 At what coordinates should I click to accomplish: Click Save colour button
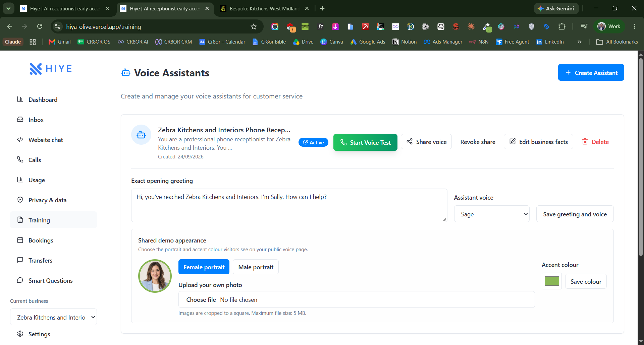coord(586,281)
